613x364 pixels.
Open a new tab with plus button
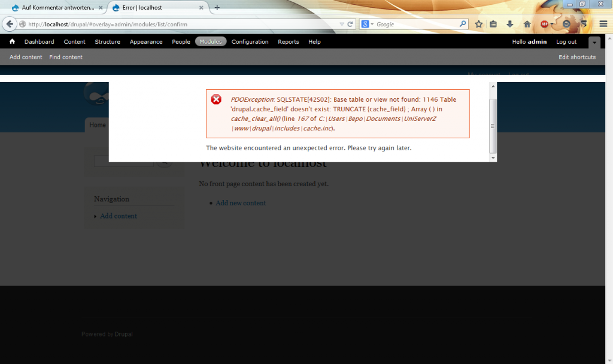pos(217,8)
